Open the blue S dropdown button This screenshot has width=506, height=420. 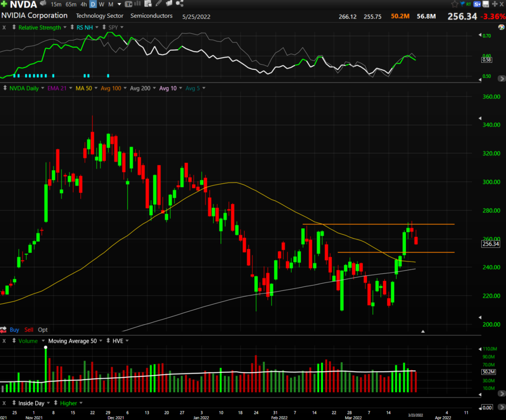[x=477, y=4]
